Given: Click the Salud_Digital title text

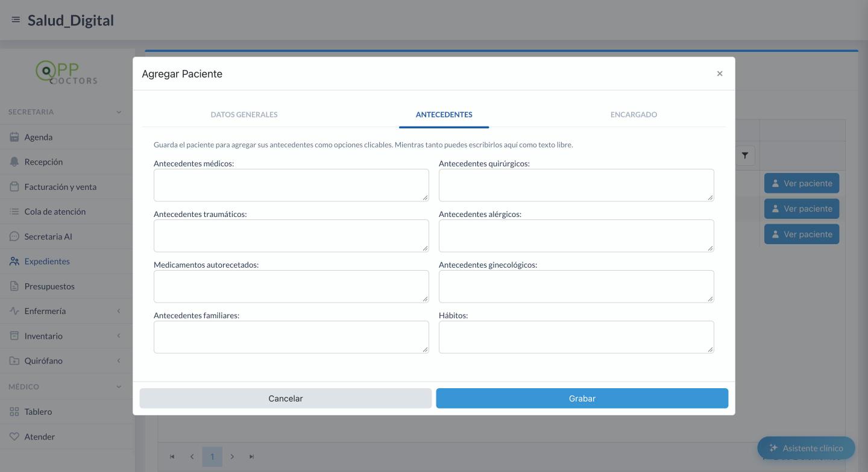Looking at the screenshot, I should 71,20.
